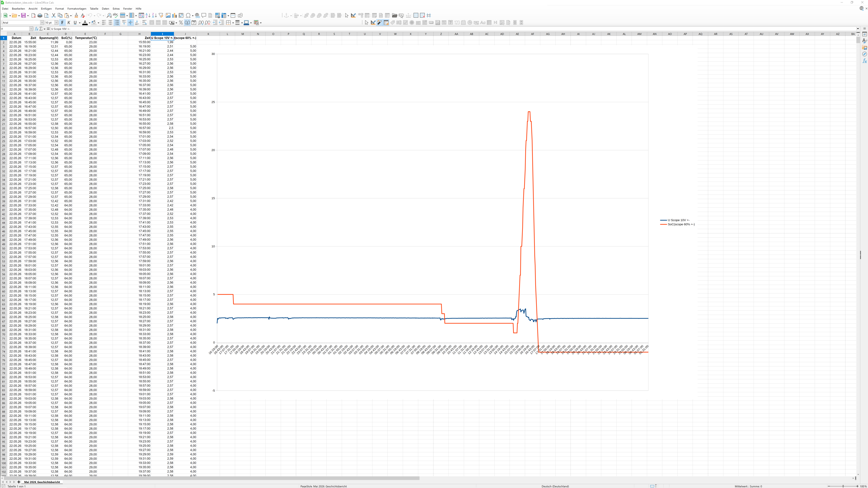Toggle bold formatting

[x=62, y=23]
